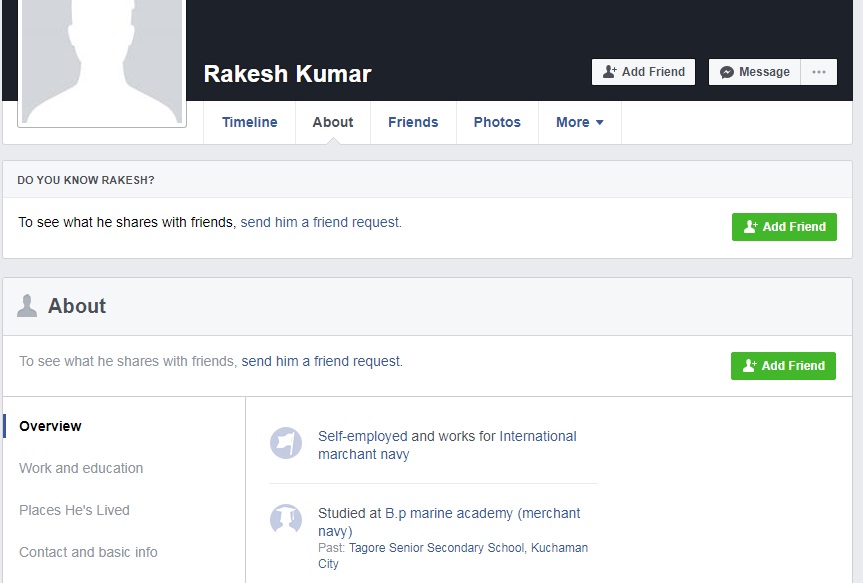Click the profile picture placeholder
The image size is (863, 583).
click(x=101, y=62)
